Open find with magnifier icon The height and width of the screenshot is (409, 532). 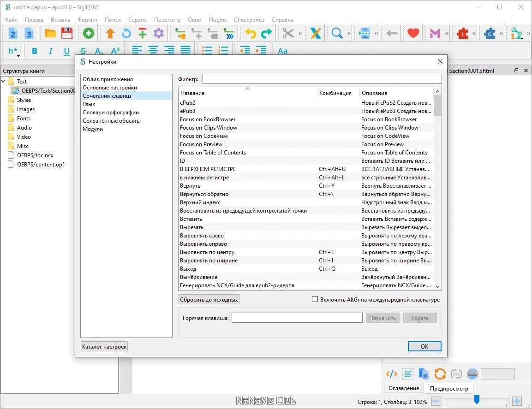[337, 33]
